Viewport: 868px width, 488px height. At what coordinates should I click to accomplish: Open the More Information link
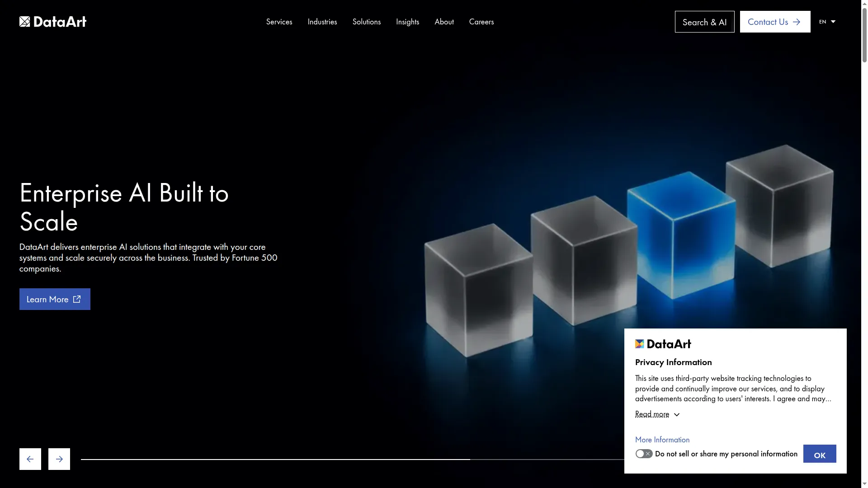point(662,440)
